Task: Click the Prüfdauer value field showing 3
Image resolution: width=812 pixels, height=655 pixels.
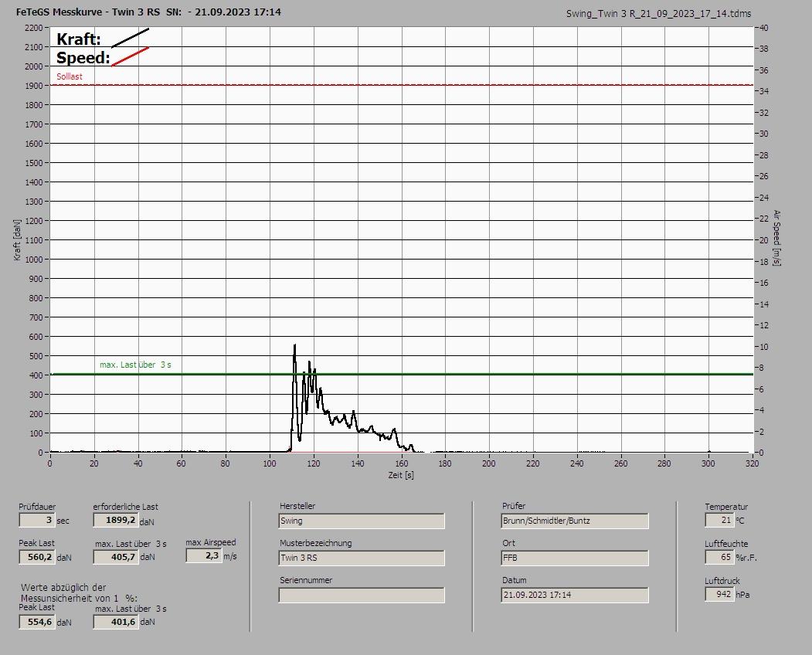Action: [37, 520]
